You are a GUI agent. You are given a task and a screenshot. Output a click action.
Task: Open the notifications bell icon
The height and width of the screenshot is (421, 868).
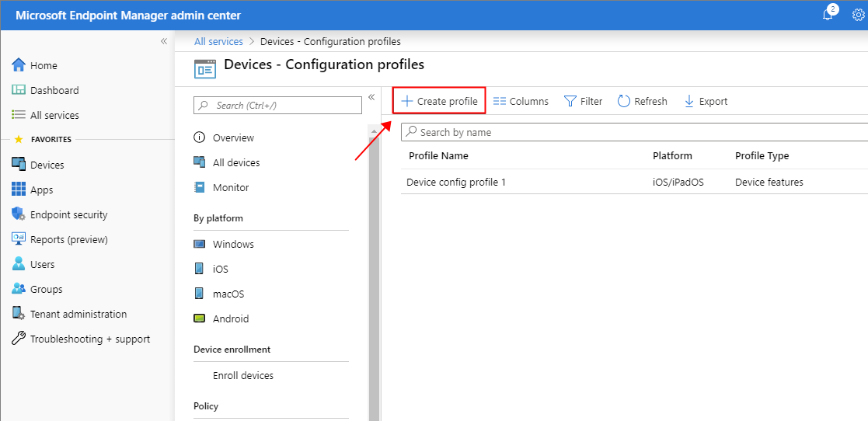(828, 15)
